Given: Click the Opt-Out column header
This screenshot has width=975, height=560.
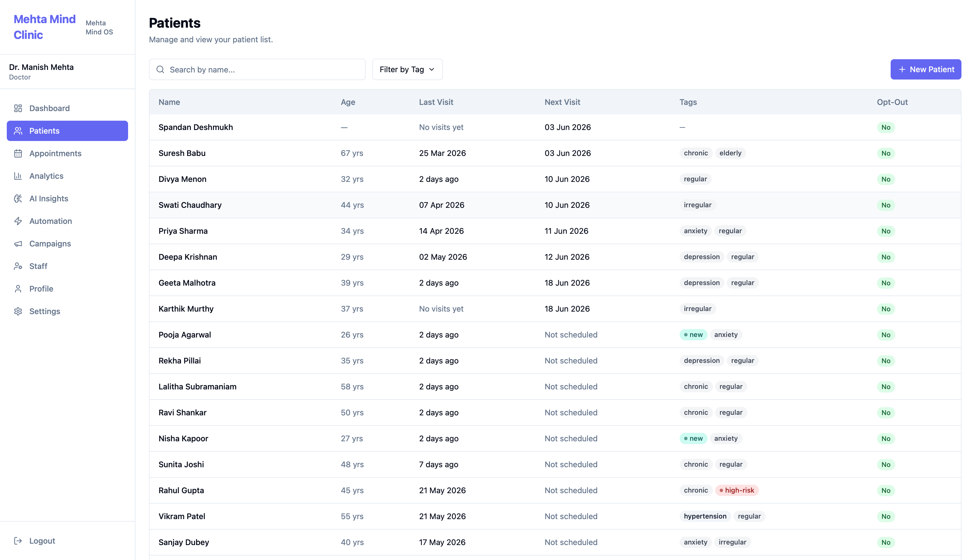Looking at the screenshot, I should (x=892, y=102).
